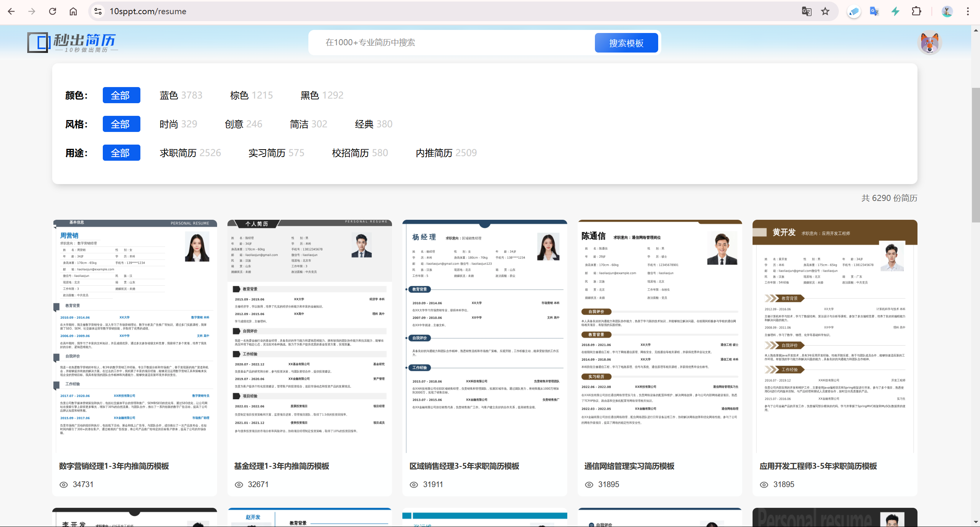Open the browser home page icon
Image resolution: width=980 pixels, height=527 pixels.
(73, 12)
